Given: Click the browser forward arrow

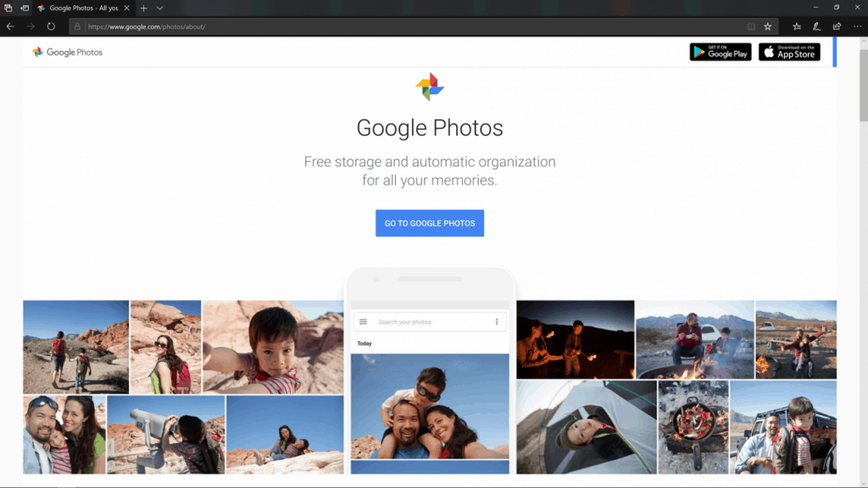Looking at the screenshot, I should pos(31,26).
